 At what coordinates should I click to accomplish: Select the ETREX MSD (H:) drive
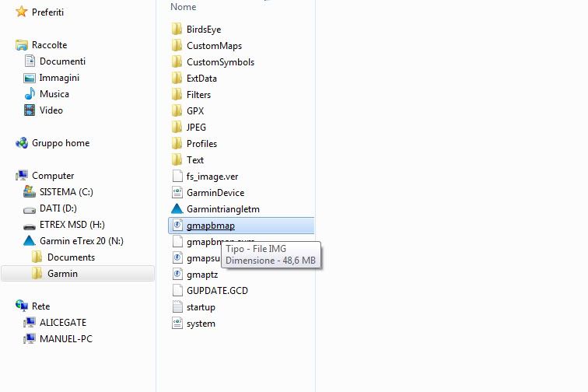(x=72, y=224)
